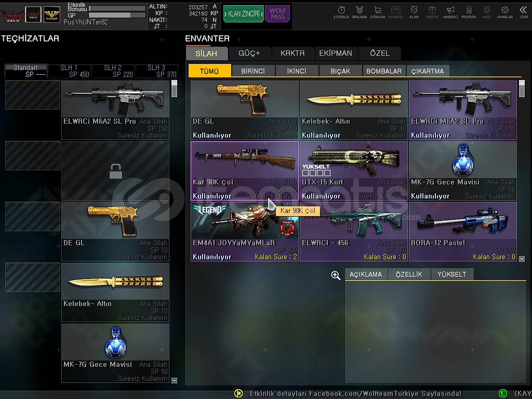This screenshot has height=399, width=532.
Task: Select the TÜMÜ filter tab
Action: (209, 71)
